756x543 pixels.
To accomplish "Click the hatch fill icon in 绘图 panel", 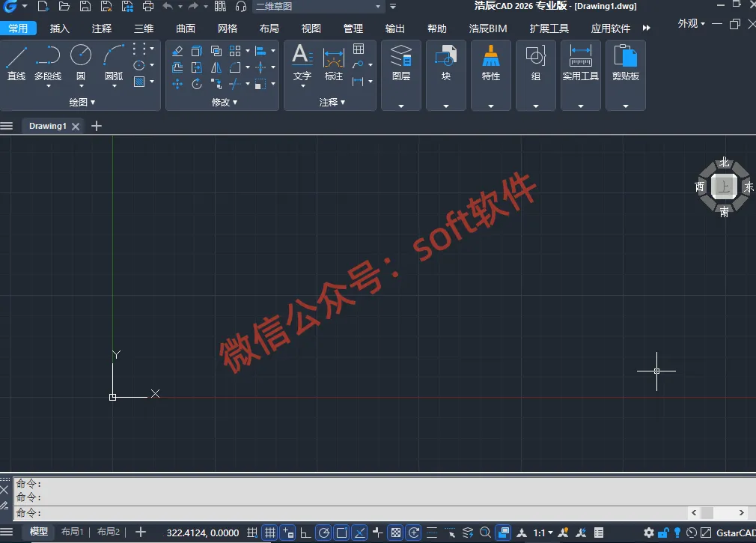I will pos(139,82).
